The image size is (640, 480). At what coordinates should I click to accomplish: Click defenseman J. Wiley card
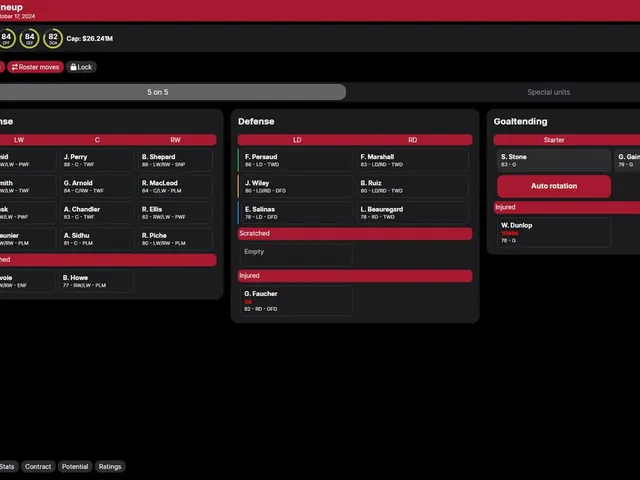click(296, 187)
